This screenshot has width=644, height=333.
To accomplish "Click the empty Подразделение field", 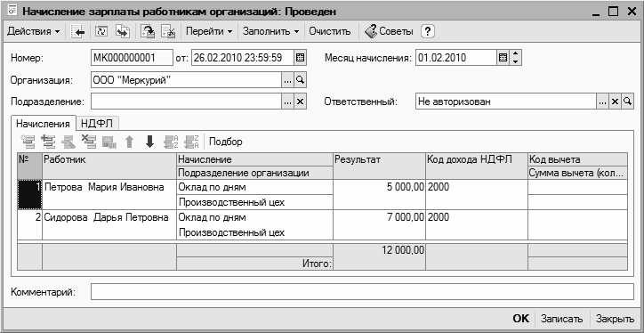I will click(x=186, y=102).
